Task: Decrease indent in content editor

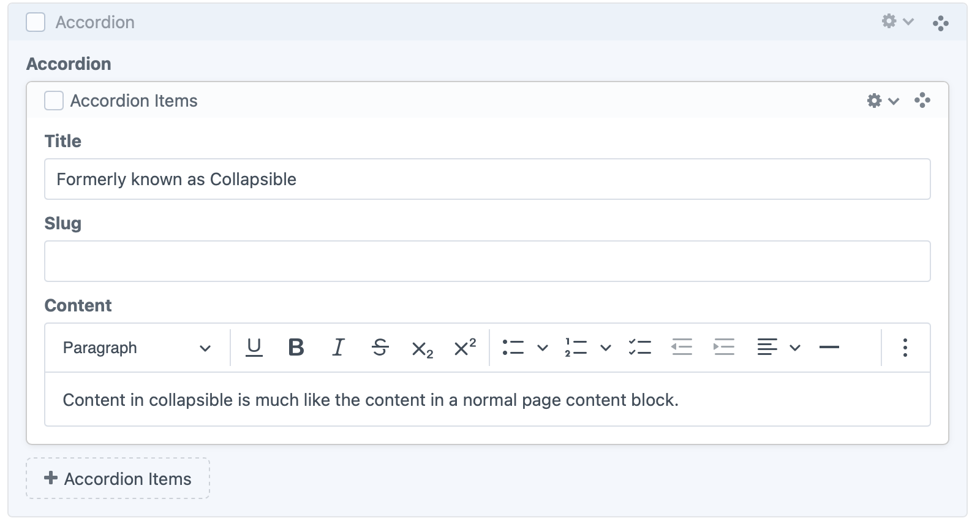Action: (x=682, y=348)
